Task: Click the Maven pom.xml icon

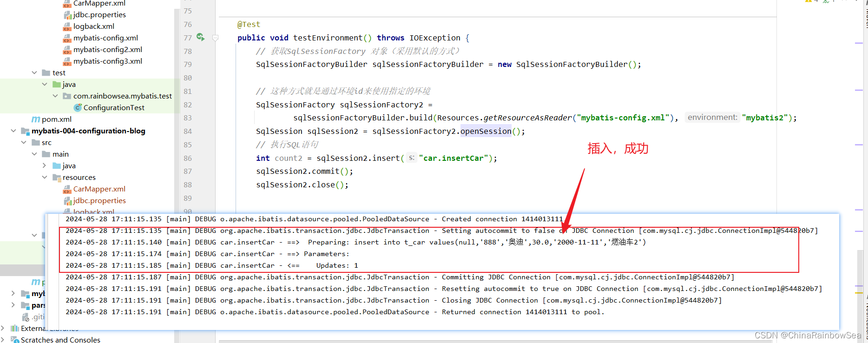Action: [x=36, y=119]
